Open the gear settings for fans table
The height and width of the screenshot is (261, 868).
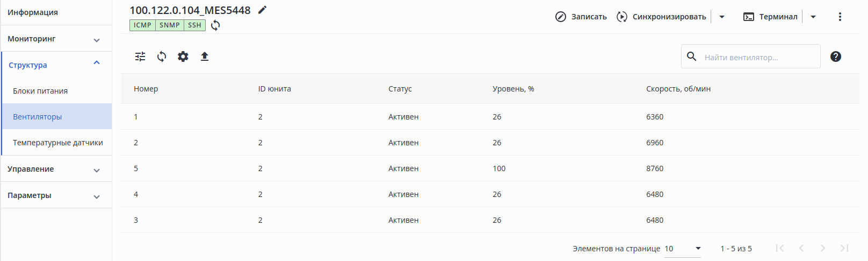[x=183, y=57]
